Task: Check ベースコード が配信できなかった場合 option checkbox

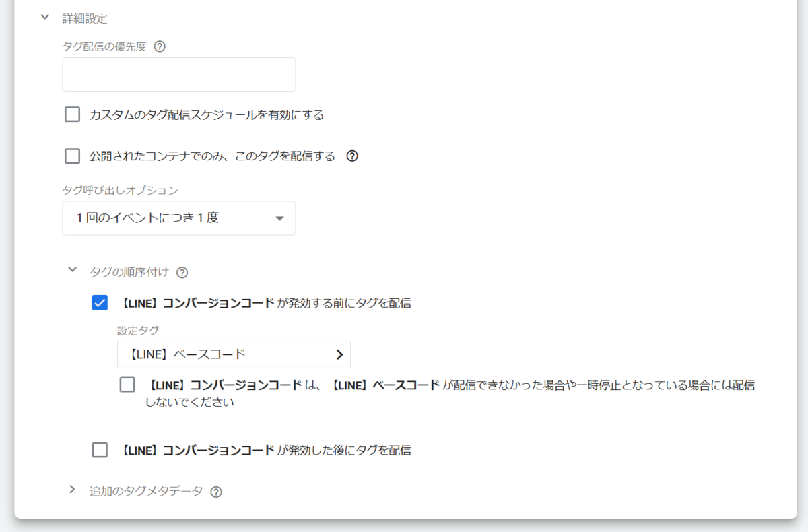Action: pos(127,385)
